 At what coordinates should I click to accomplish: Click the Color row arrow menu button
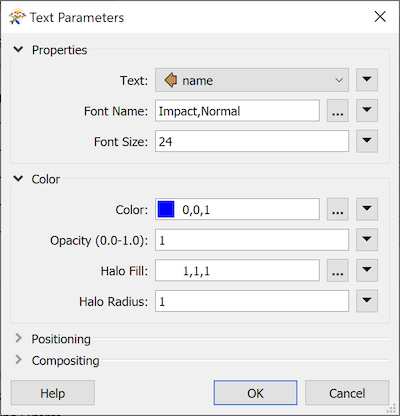pos(367,209)
